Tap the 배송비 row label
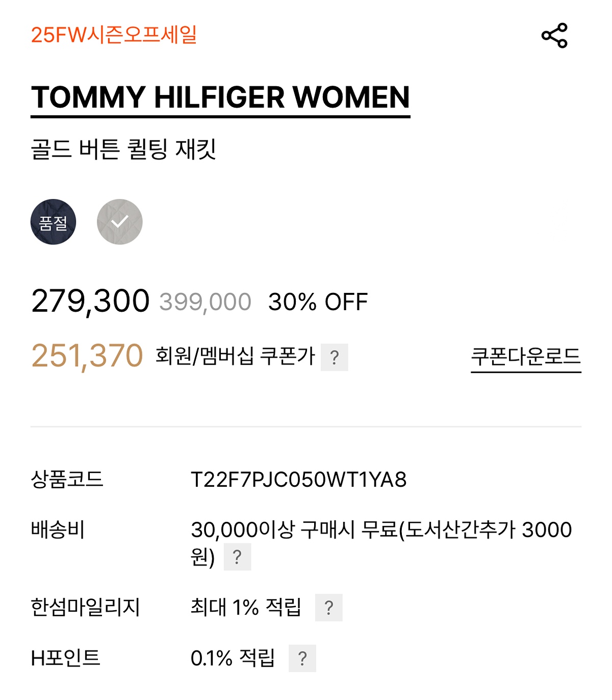Screen dimensions: 612x700 (x=58, y=530)
